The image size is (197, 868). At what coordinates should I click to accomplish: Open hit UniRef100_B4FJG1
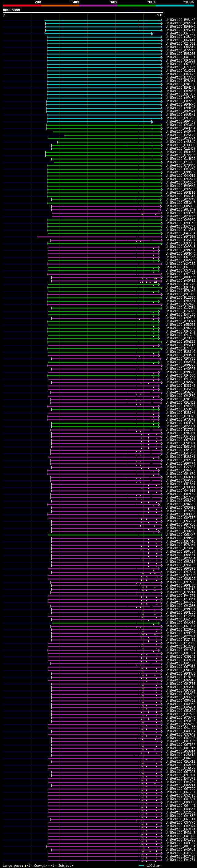point(180,57)
